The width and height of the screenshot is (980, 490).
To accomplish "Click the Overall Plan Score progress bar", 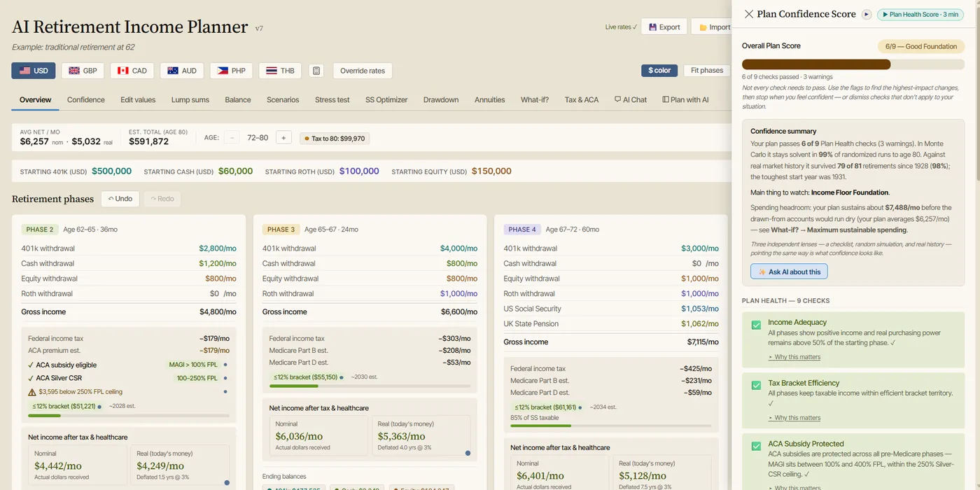I will click(853, 64).
